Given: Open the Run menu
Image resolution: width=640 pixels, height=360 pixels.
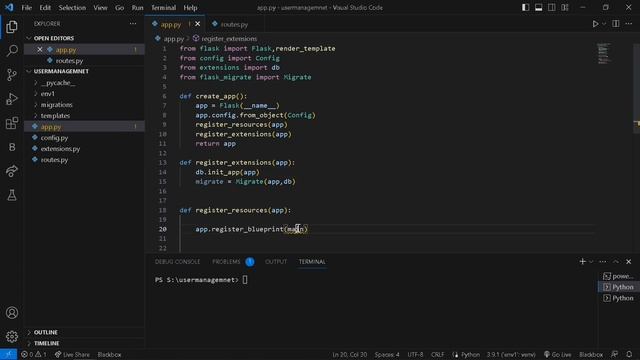Looking at the screenshot, I should tap(138, 7).
